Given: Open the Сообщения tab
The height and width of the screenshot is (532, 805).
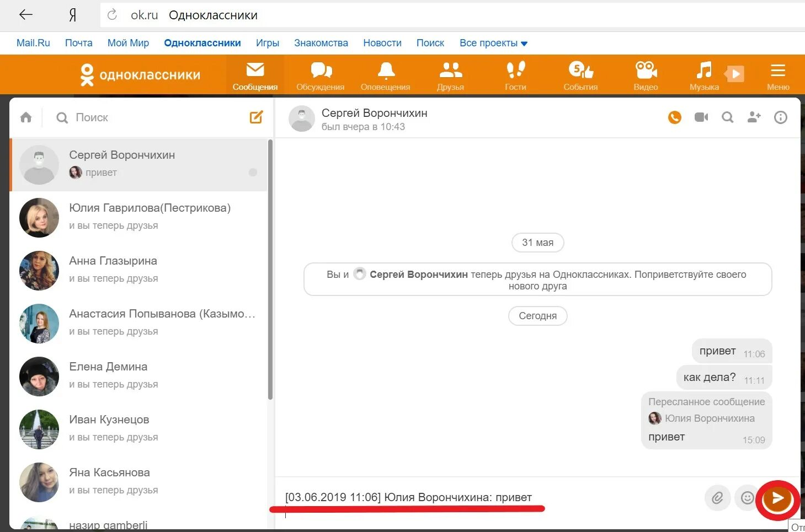Looking at the screenshot, I should click(x=255, y=75).
